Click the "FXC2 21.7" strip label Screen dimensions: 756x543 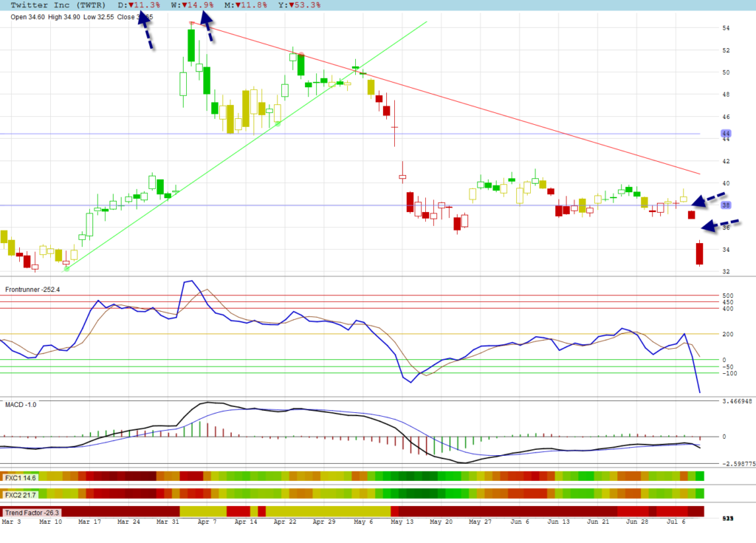click(x=20, y=495)
